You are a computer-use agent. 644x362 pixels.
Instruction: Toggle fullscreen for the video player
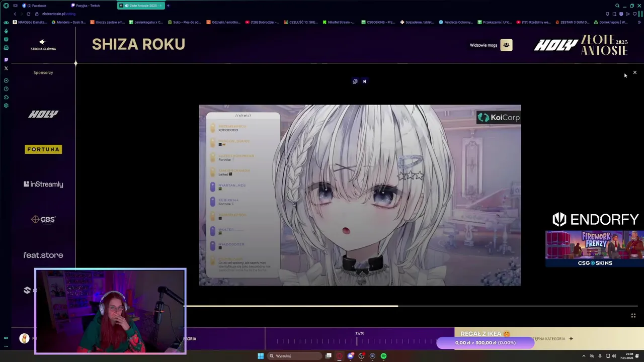[633, 316]
